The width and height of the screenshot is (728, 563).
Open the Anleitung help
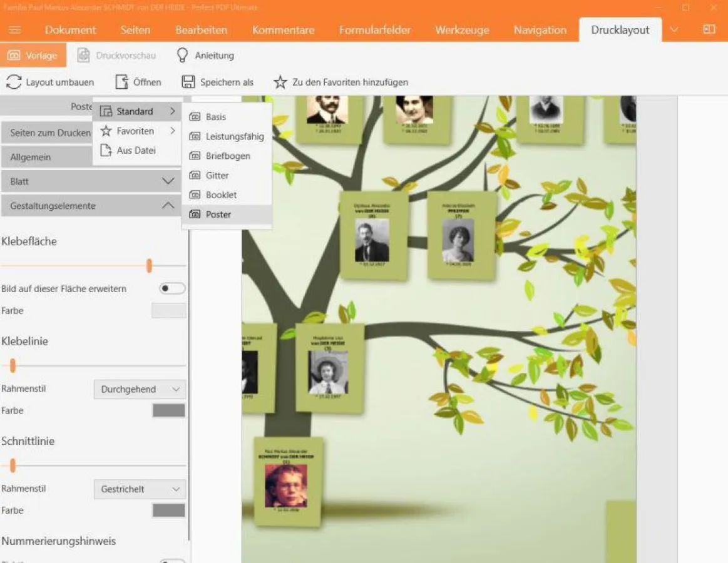click(x=205, y=55)
